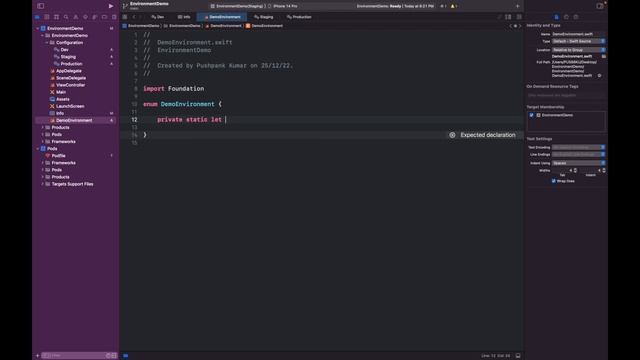The height and width of the screenshot is (360, 640).
Task: Show the File inspector tab
Action: 556,17
